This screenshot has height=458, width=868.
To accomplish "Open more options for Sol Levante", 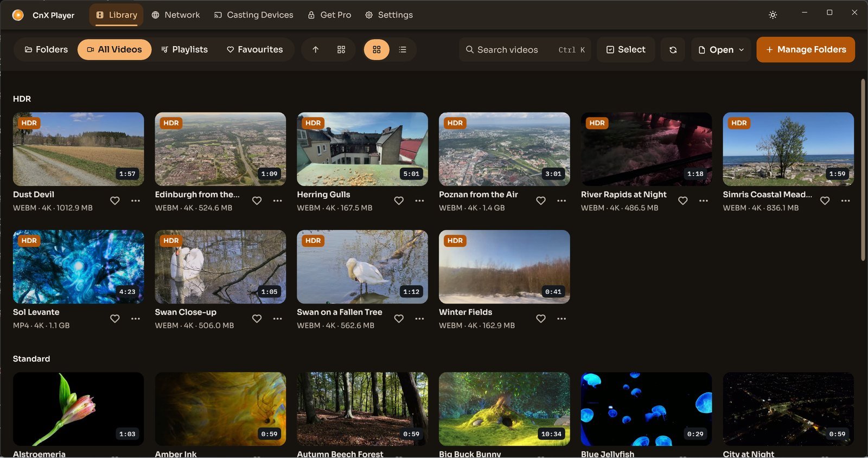I will (136, 319).
